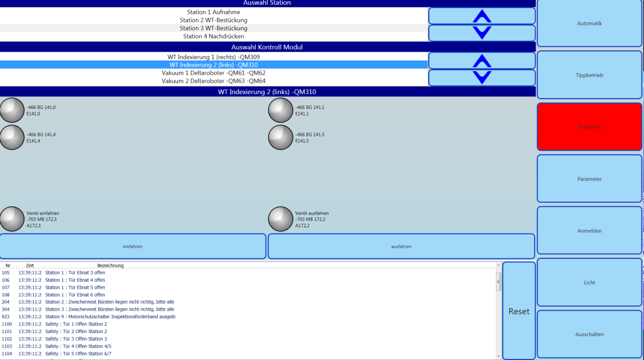Click the down arrow beside Kontroll Modul list

482,77
